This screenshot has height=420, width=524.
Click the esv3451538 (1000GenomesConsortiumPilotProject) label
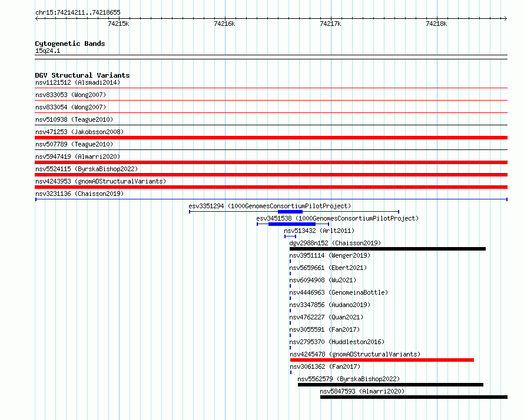tap(337, 218)
